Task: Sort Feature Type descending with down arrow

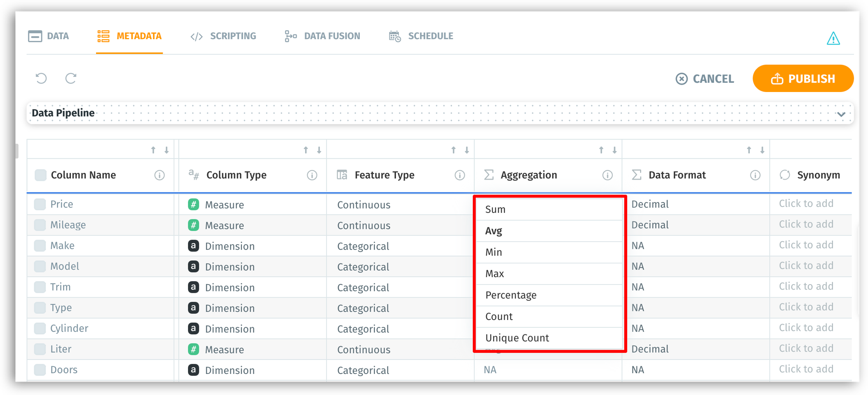Action: (x=467, y=150)
